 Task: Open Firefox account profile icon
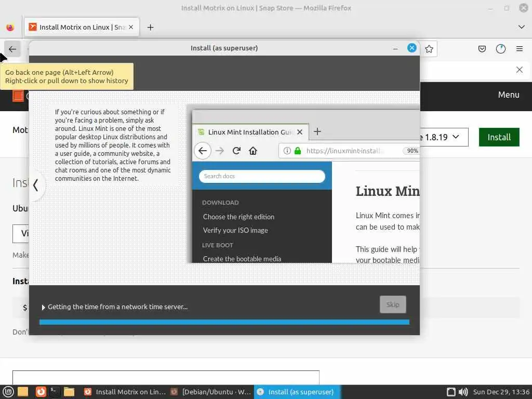point(500,49)
